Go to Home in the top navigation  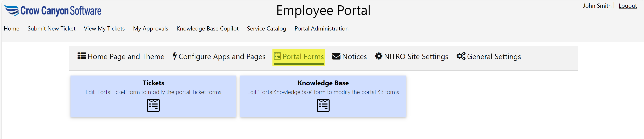pyautogui.click(x=11, y=28)
